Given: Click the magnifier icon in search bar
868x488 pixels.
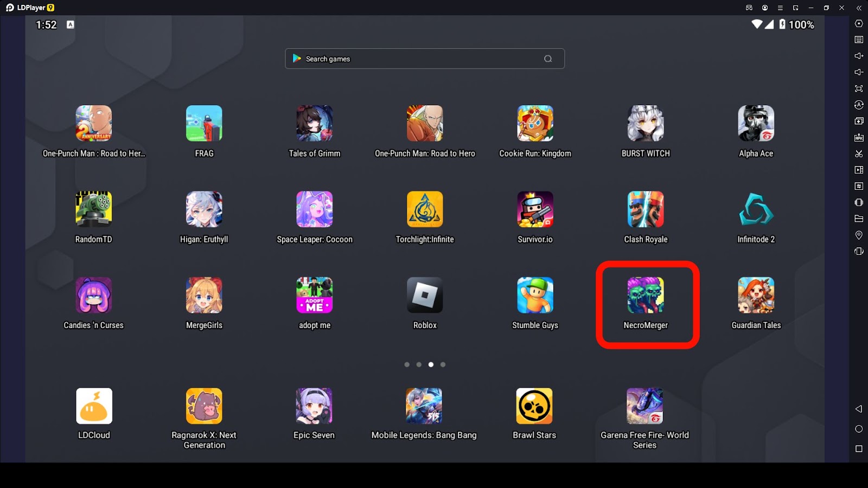Looking at the screenshot, I should pos(548,59).
